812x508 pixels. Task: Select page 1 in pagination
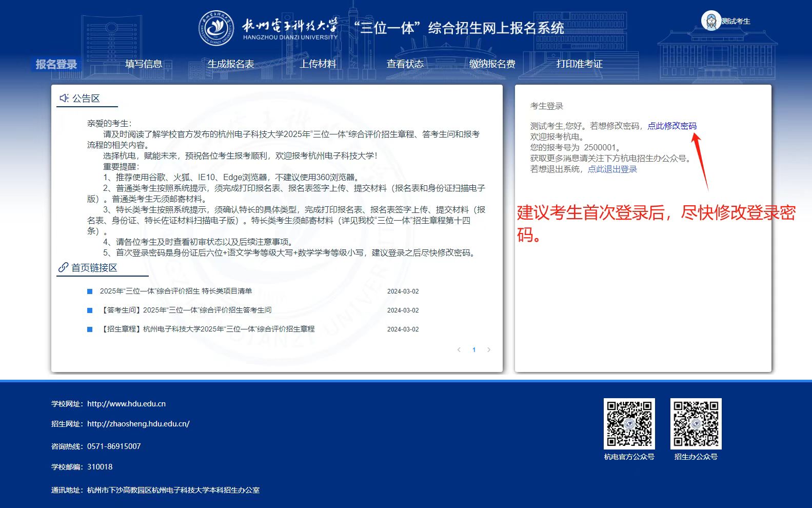474,350
